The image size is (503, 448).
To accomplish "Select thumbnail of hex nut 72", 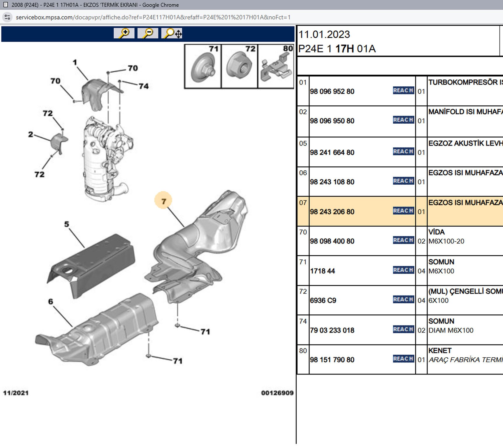I will (x=240, y=66).
